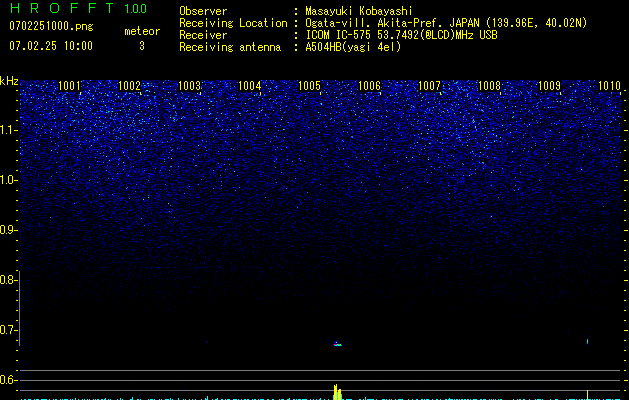Click the 0.7 frequency axis label
Image resolution: width=629 pixels, height=400 pixels.
click(8, 330)
